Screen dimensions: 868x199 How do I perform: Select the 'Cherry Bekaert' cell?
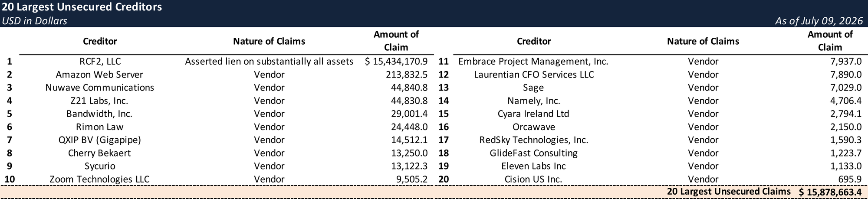[99, 153]
